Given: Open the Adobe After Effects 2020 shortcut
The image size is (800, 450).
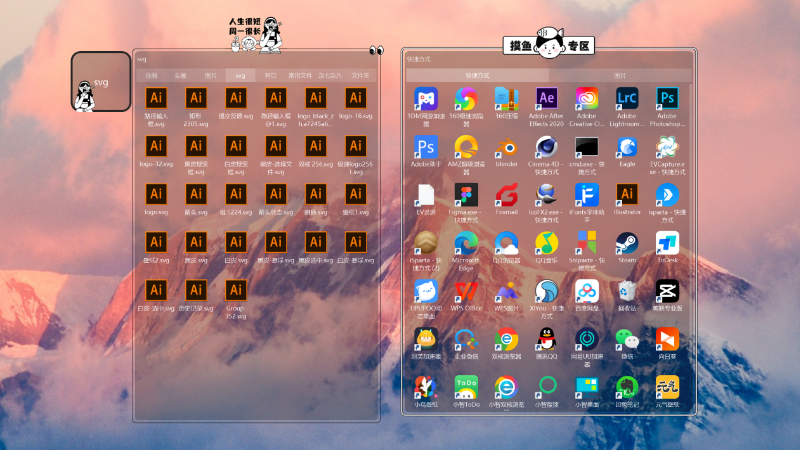Looking at the screenshot, I should pos(547,99).
